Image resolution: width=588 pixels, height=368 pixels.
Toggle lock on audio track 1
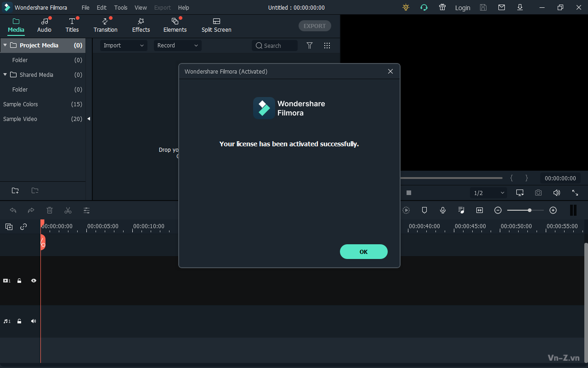click(19, 321)
